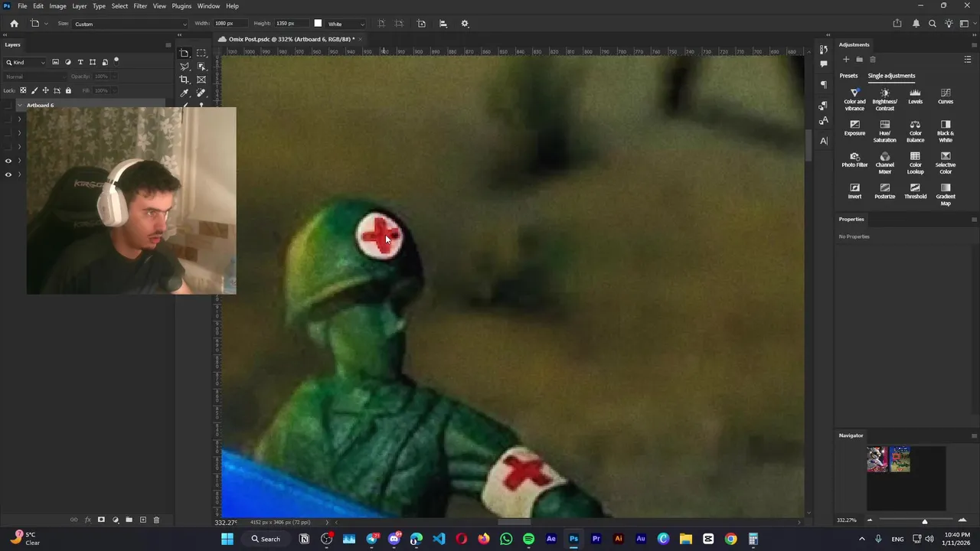Select the Crop tool
The height and width of the screenshot is (551, 980).
pyautogui.click(x=185, y=80)
